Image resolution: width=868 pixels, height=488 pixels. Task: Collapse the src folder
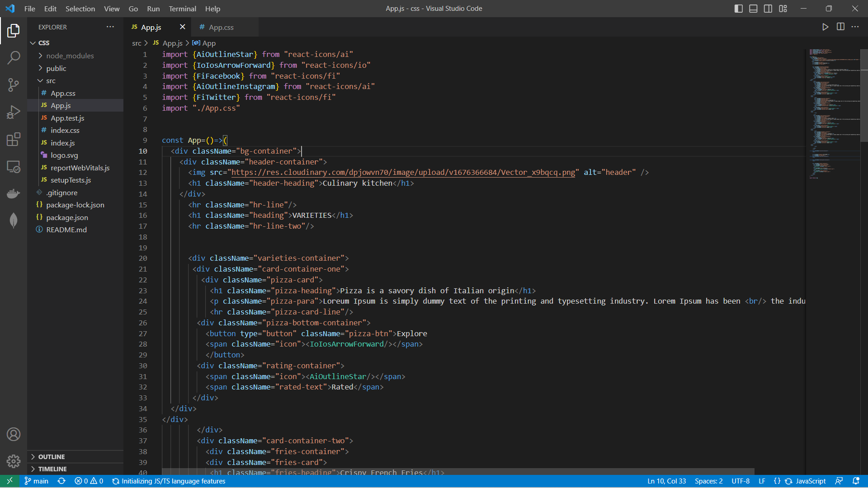51,80
